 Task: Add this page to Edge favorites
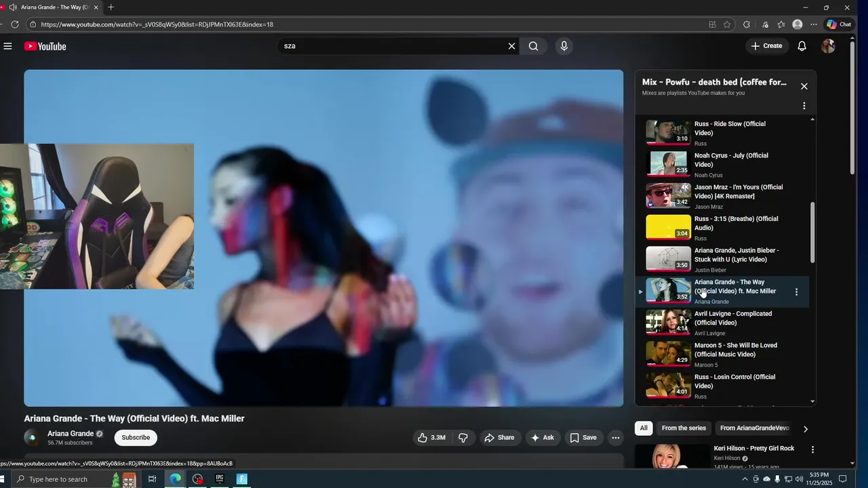click(x=727, y=24)
